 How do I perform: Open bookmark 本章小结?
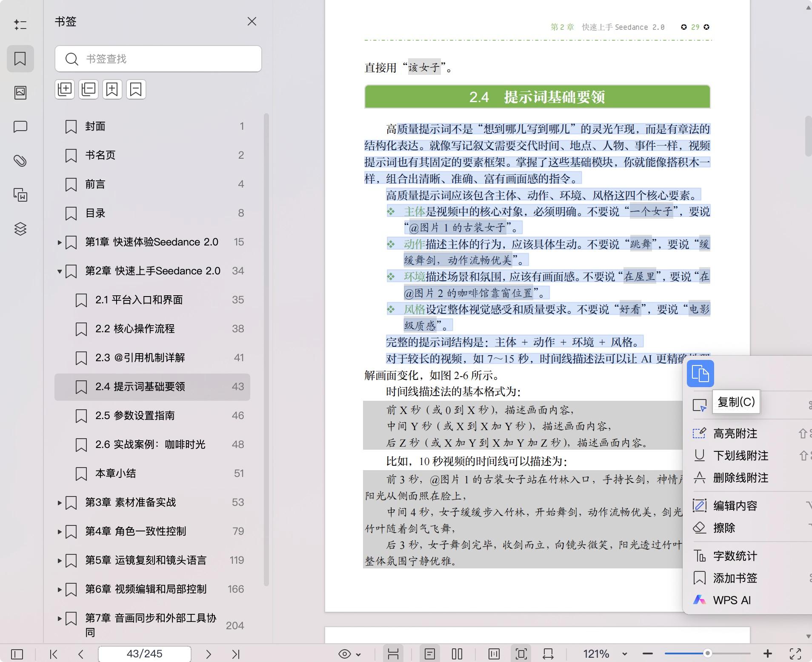tap(152, 474)
